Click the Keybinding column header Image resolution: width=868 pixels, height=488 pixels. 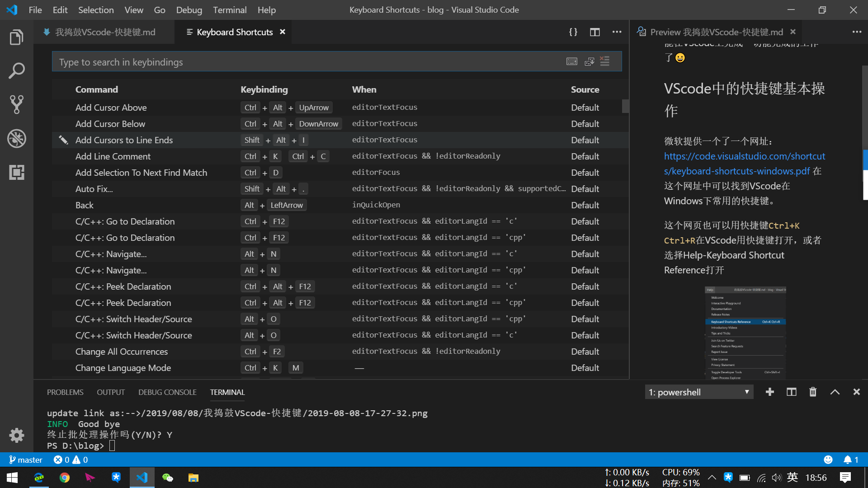(264, 89)
